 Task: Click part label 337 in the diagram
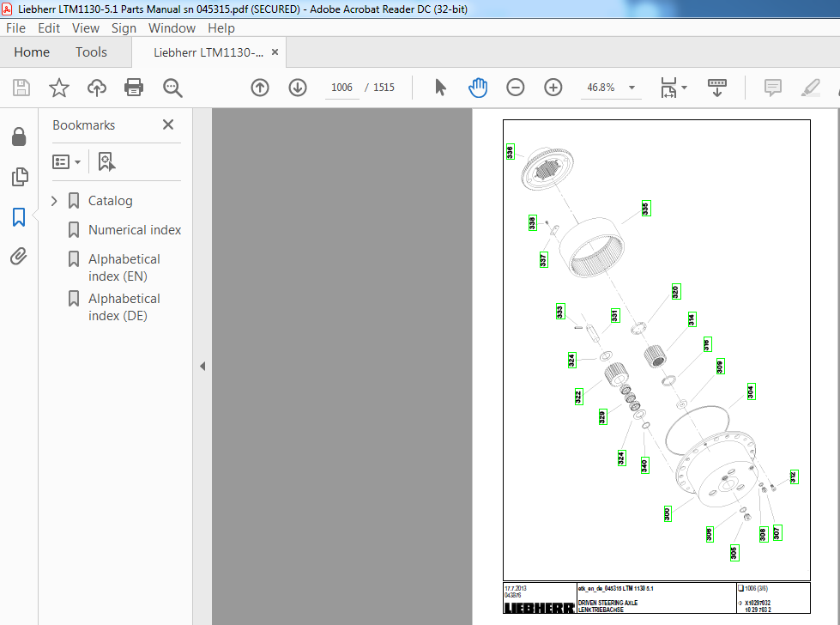tap(544, 259)
